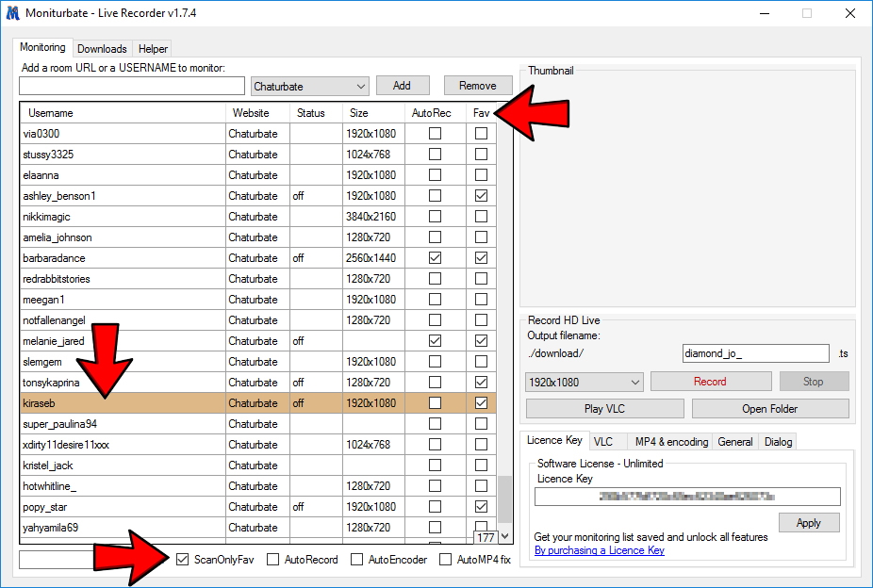Enable AutoRec for hotwhitline_
The image size is (873, 588).
pos(435,486)
